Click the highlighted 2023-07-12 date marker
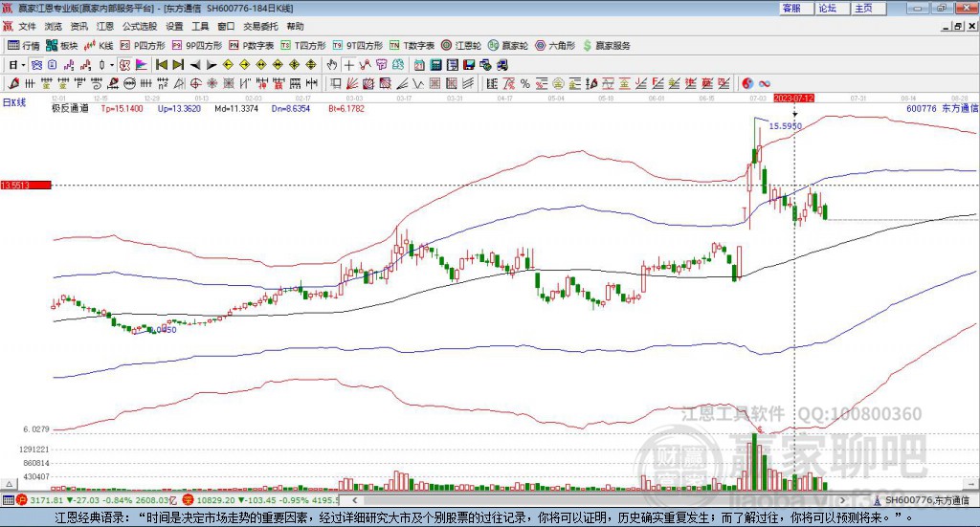Viewport: 980px width, 527px height. [x=793, y=99]
